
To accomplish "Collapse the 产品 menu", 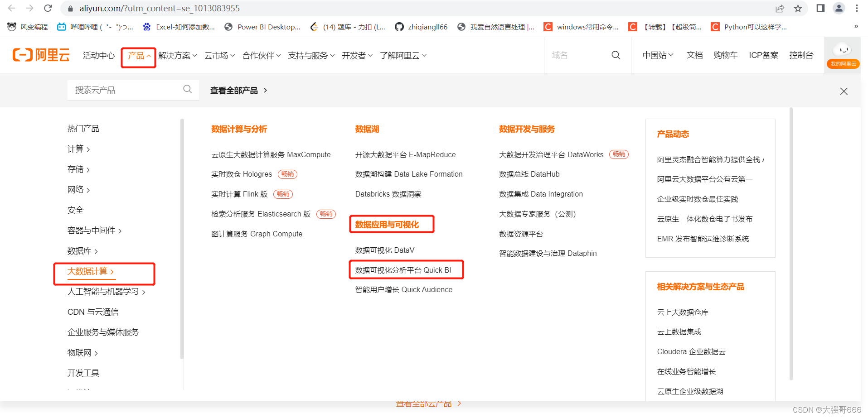I will [139, 56].
